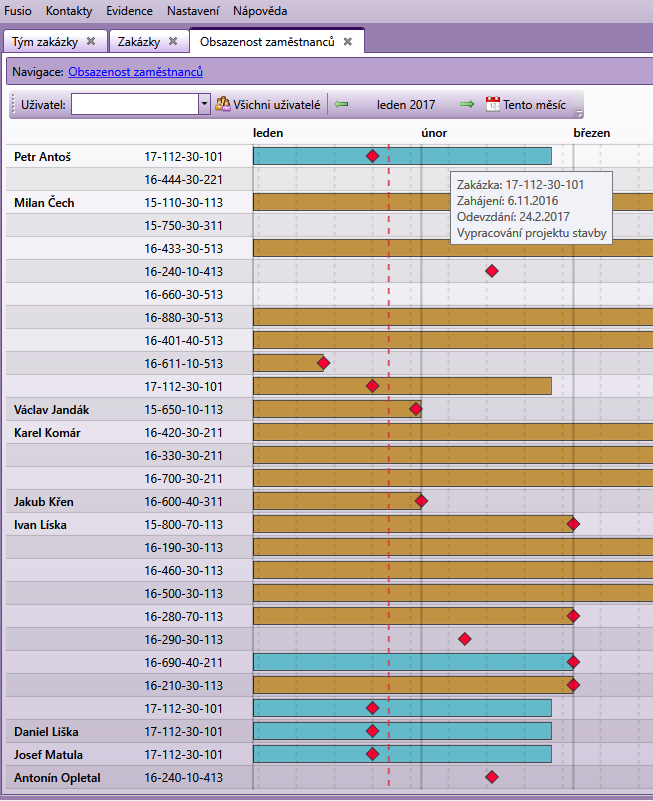The image size is (653, 801).
Task: Click the green next month arrow
Action: point(467,104)
